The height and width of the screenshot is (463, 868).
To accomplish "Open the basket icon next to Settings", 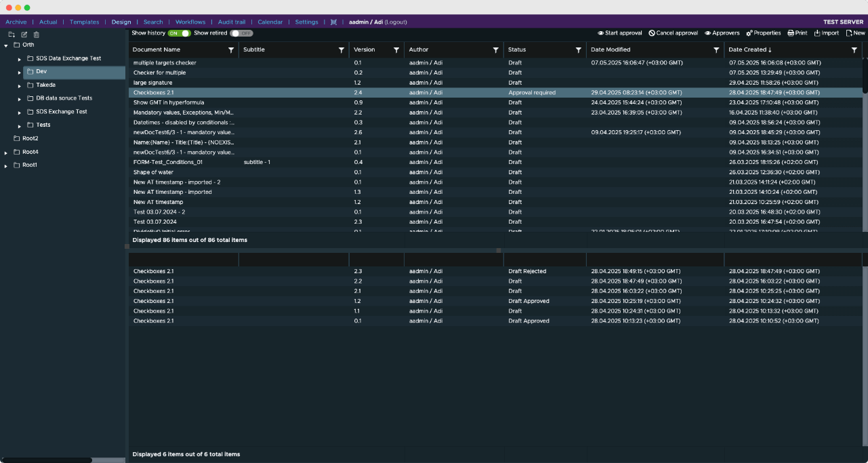I will pos(333,22).
